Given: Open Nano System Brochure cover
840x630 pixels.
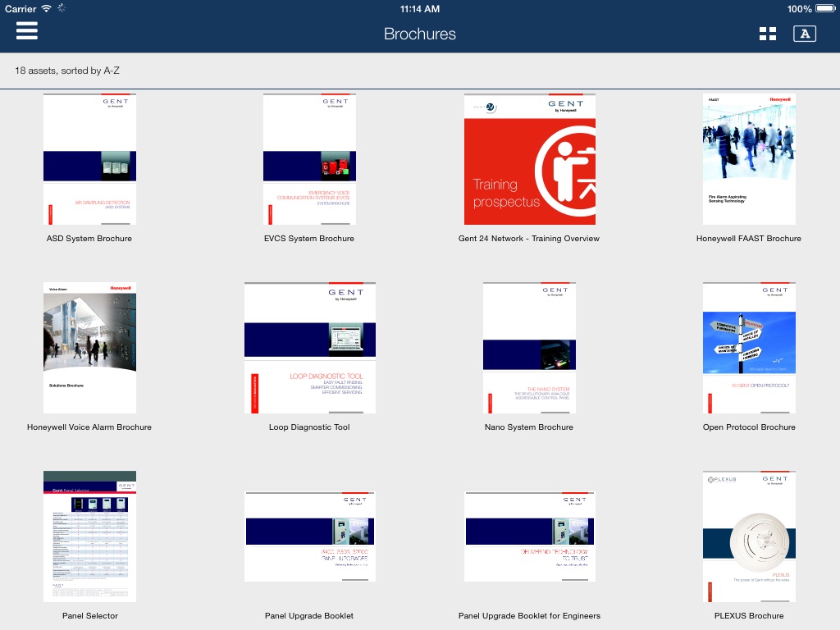Looking at the screenshot, I should pos(529,348).
